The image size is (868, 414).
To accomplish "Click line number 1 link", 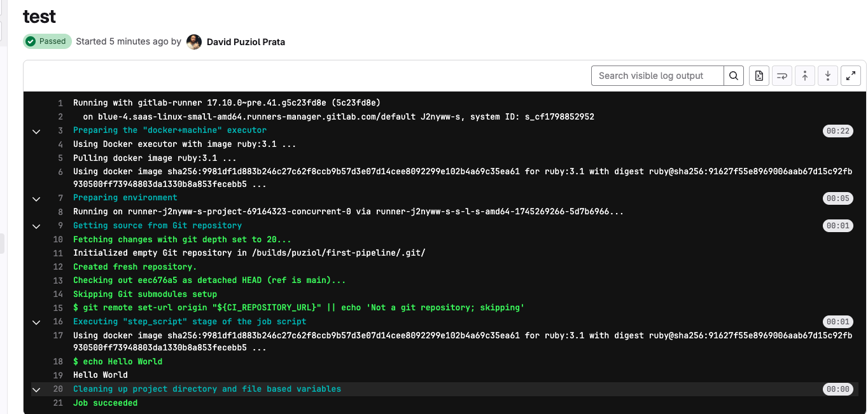I will 60,103.
